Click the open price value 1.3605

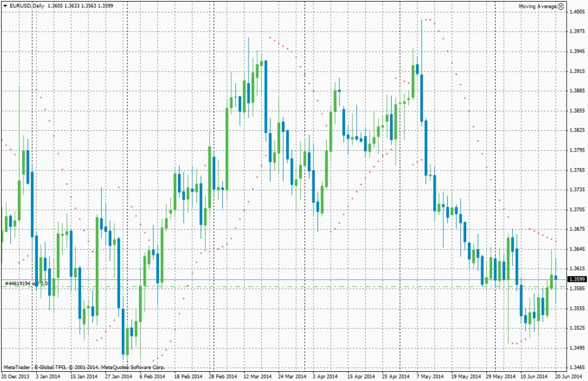[x=55, y=6]
